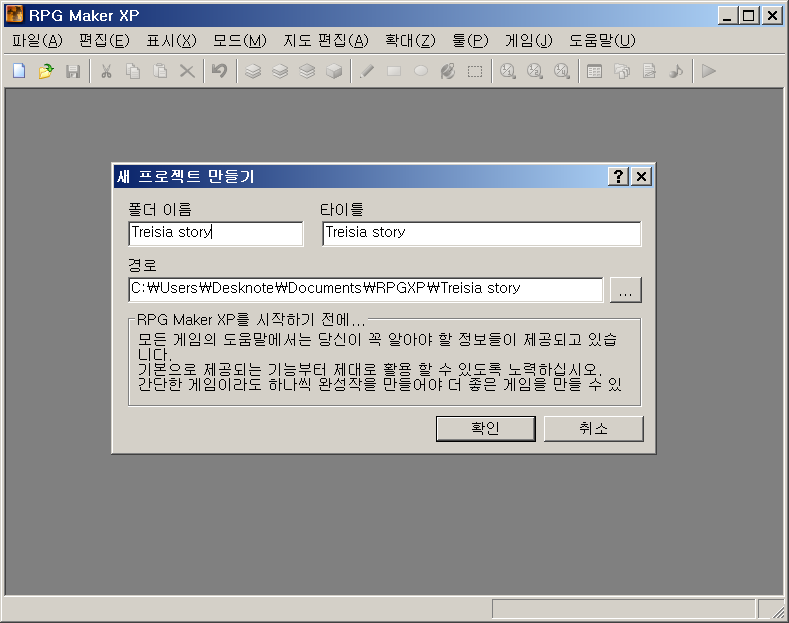The image size is (789, 623).
Task: Open the Database toolbar icon
Action: 595,71
